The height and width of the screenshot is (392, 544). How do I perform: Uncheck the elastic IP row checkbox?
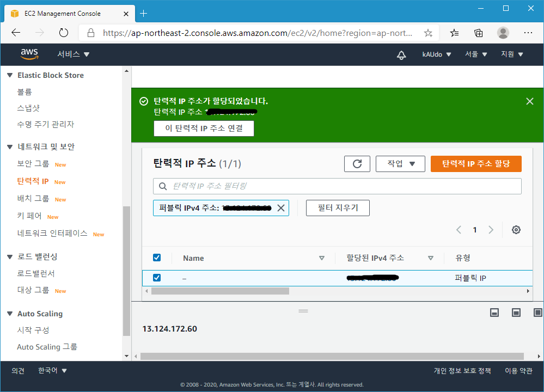click(157, 278)
